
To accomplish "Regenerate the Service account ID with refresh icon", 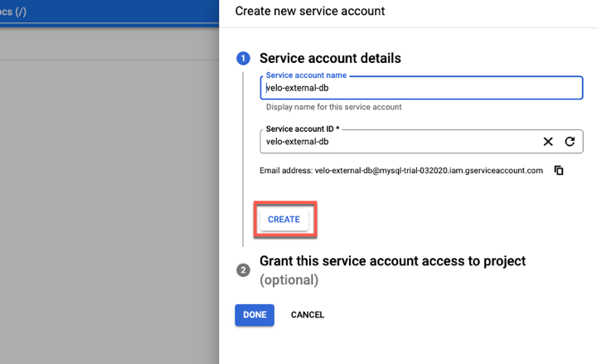I will 570,142.
